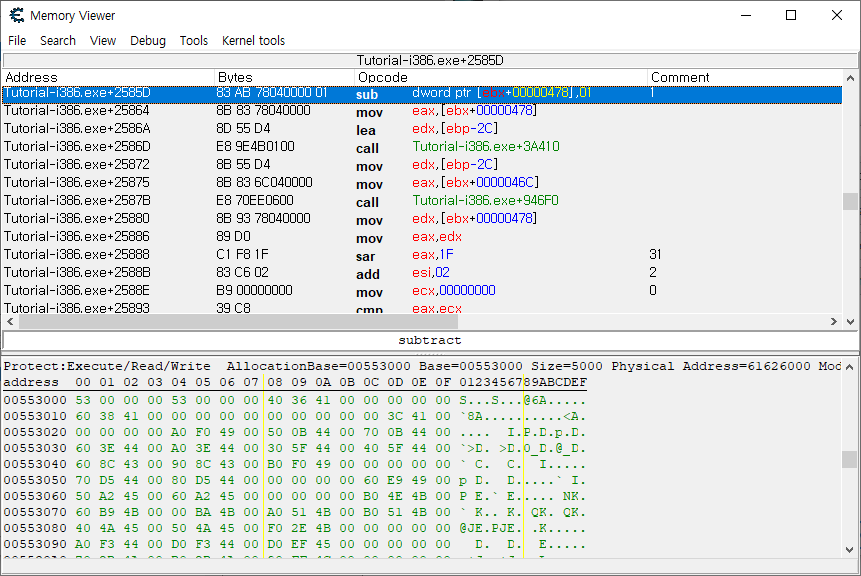Viewport: 861px width, 576px height.
Task: Click byte E9 in row 00553050
Action: coord(395,480)
